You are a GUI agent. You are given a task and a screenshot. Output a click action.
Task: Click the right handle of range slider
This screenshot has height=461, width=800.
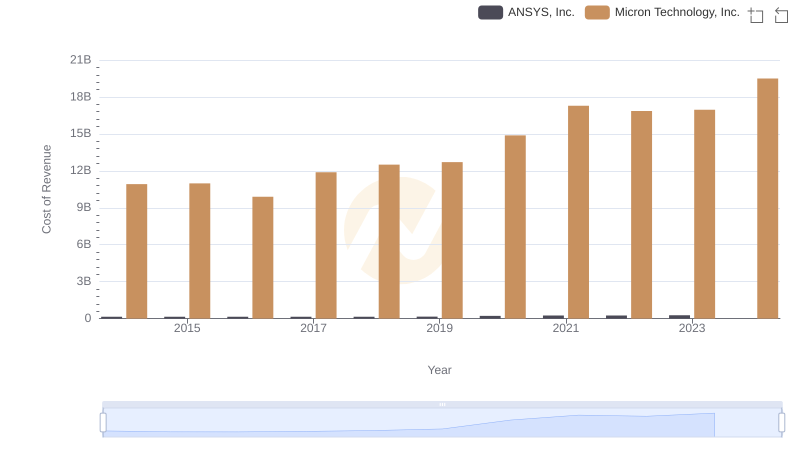781,422
